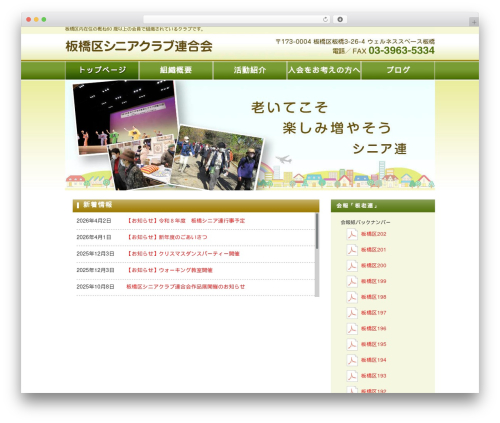Open the 板橋区198 newsletter link
The width and height of the screenshot is (500, 423).
coord(373,297)
